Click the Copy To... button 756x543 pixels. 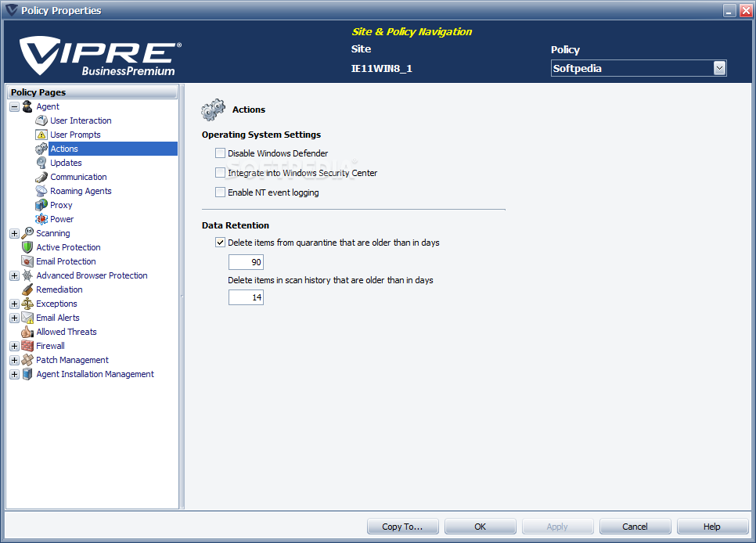402,527
